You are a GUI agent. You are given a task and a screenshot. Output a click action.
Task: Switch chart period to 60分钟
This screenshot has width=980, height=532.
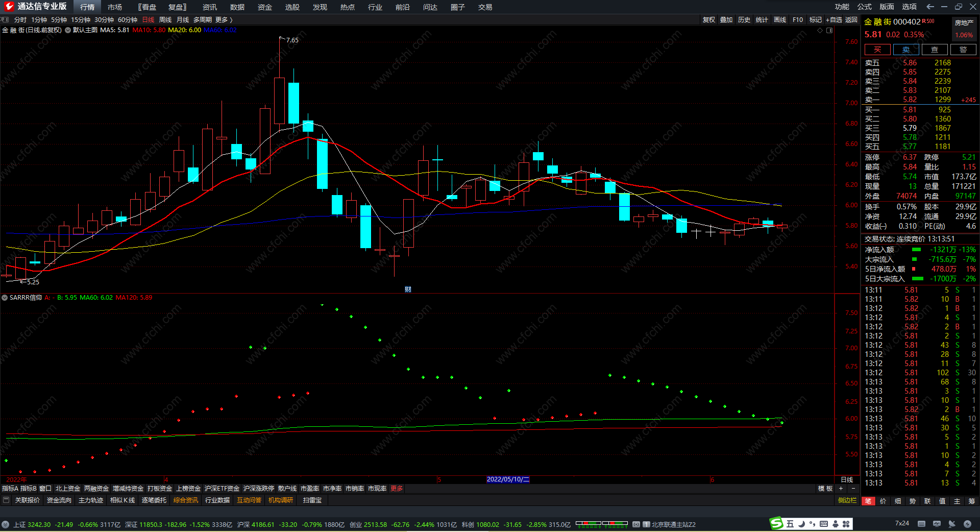(x=128, y=20)
